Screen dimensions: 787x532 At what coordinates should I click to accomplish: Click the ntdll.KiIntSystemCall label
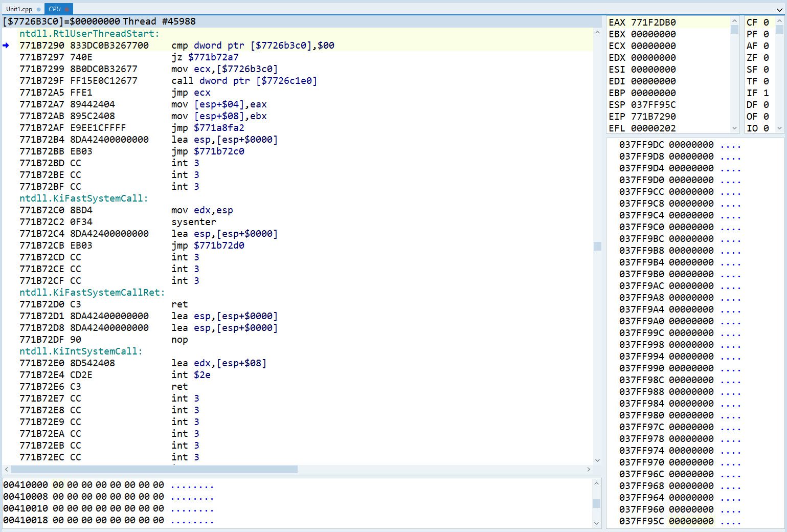click(81, 351)
